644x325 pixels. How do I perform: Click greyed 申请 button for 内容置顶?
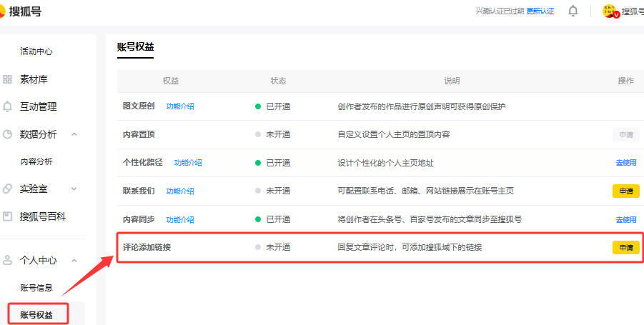pyautogui.click(x=626, y=134)
